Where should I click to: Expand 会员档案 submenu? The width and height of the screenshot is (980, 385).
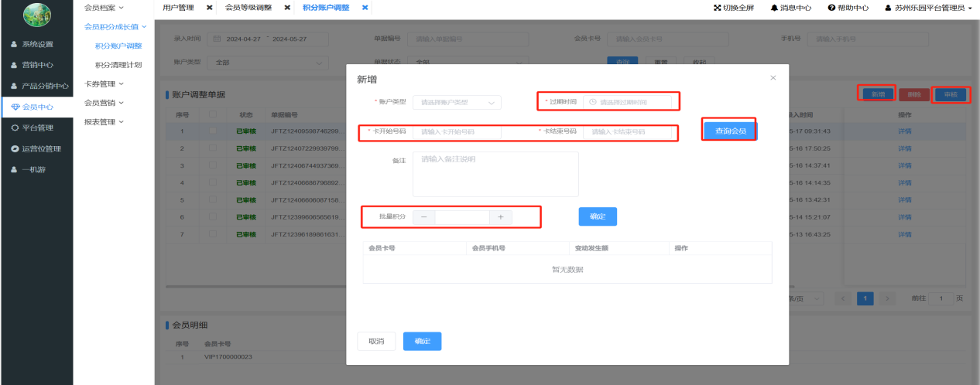[x=104, y=8]
